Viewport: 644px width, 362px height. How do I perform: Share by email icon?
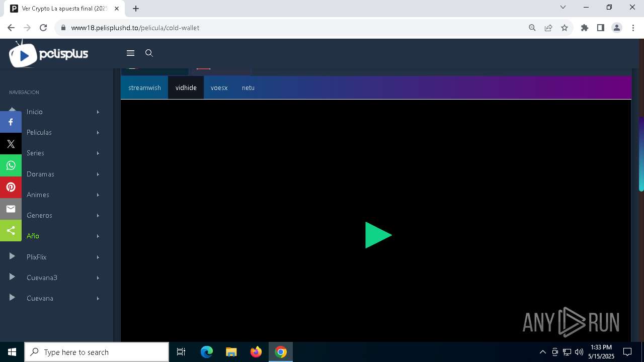click(x=11, y=209)
